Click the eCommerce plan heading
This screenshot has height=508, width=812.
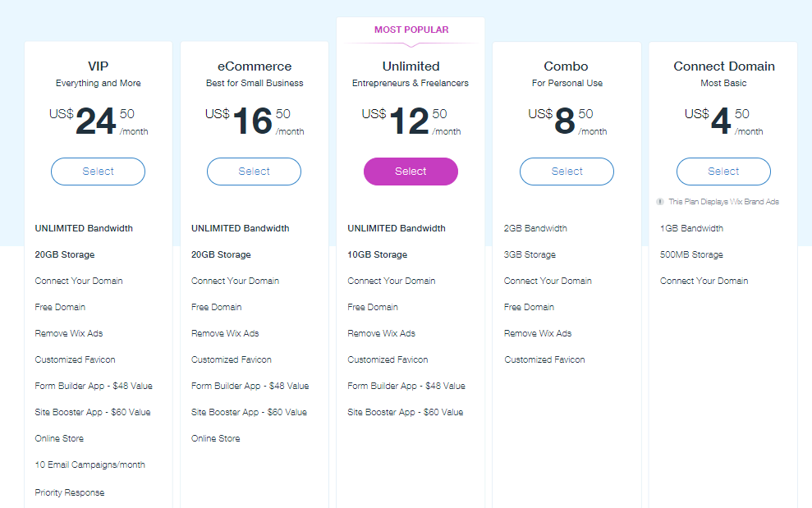(255, 66)
